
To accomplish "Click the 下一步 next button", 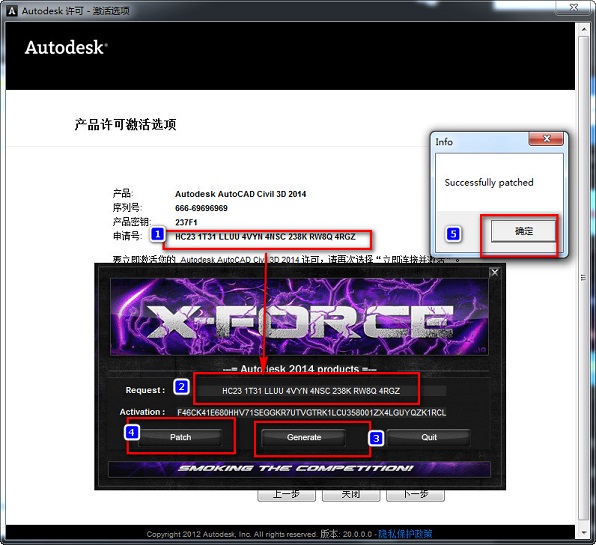I will 415,495.
